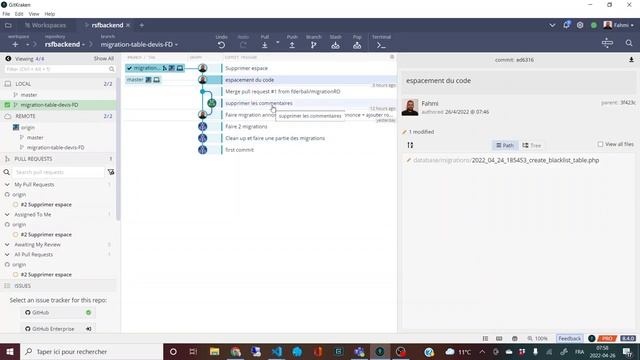Click the Stash toolbar icon

coord(336,45)
